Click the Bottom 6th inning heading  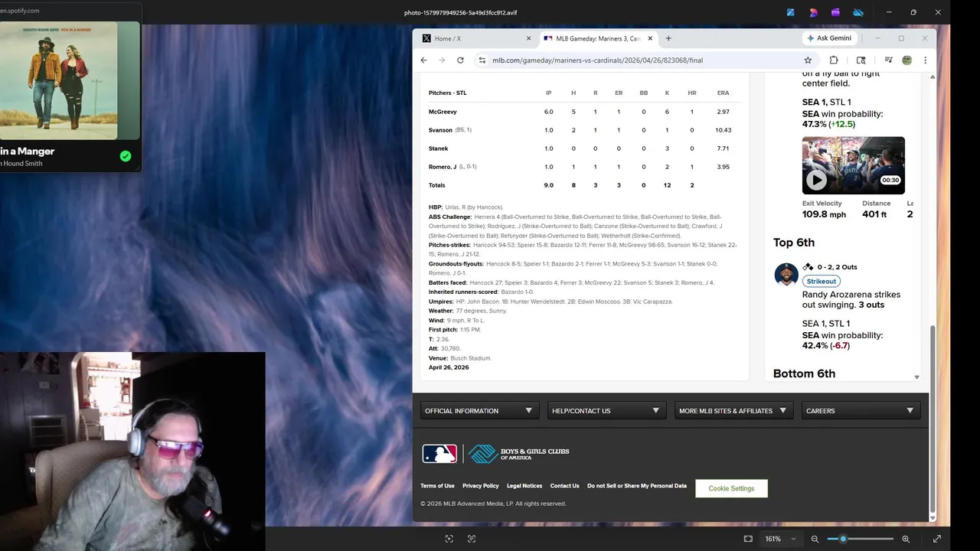tap(804, 373)
